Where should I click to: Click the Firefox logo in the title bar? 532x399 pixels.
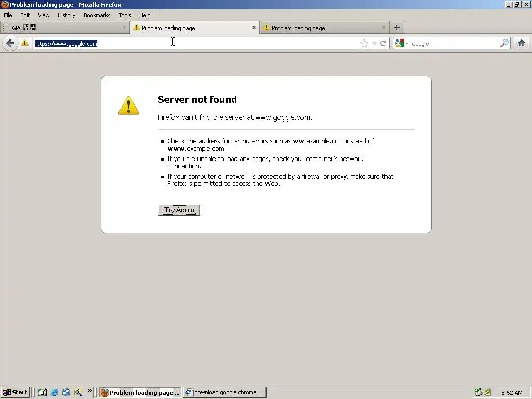tap(5, 4)
